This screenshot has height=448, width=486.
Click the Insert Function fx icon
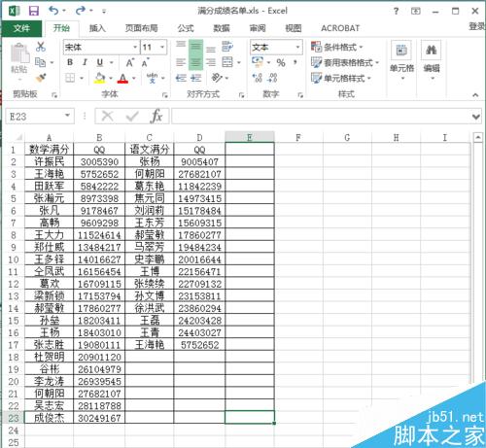click(156, 116)
